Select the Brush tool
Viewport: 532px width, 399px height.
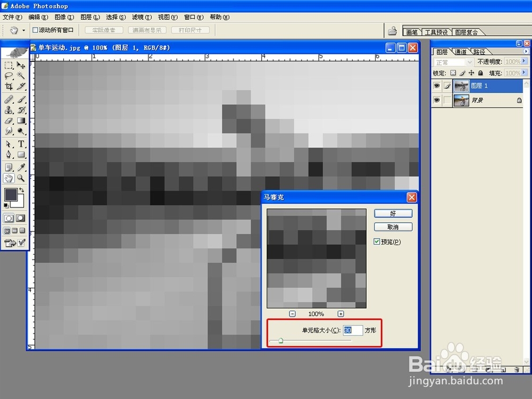click(x=21, y=99)
